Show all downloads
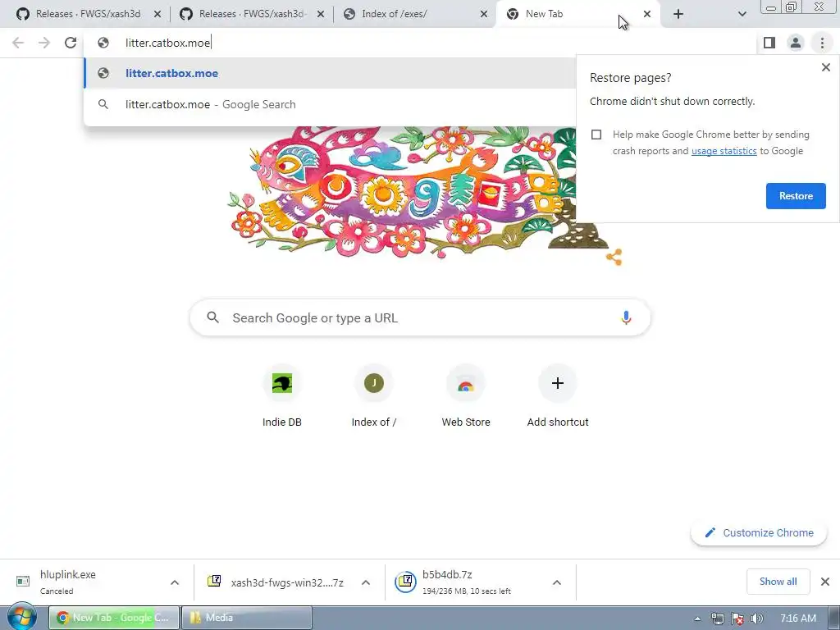The height and width of the screenshot is (630, 840). pyautogui.click(x=778, y=582)
